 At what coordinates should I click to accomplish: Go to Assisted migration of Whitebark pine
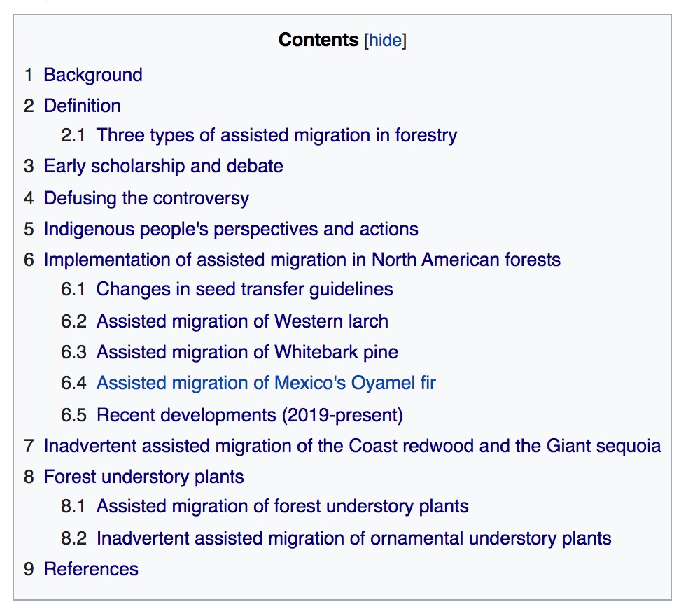coord(247,352)
